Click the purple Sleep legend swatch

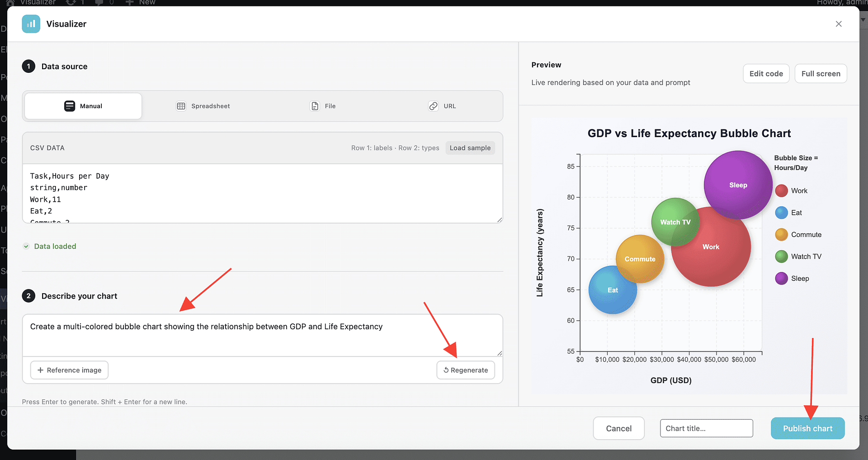tap(781, 279)
